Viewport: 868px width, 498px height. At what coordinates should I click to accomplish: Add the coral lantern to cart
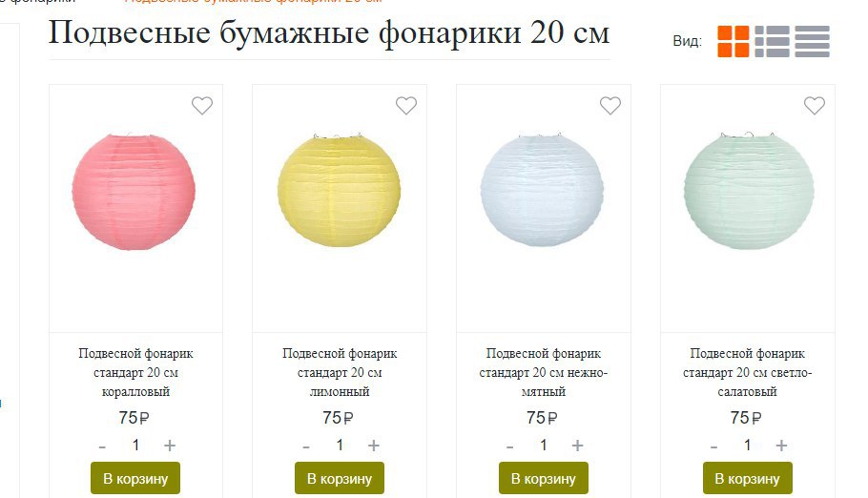(135, 478)
